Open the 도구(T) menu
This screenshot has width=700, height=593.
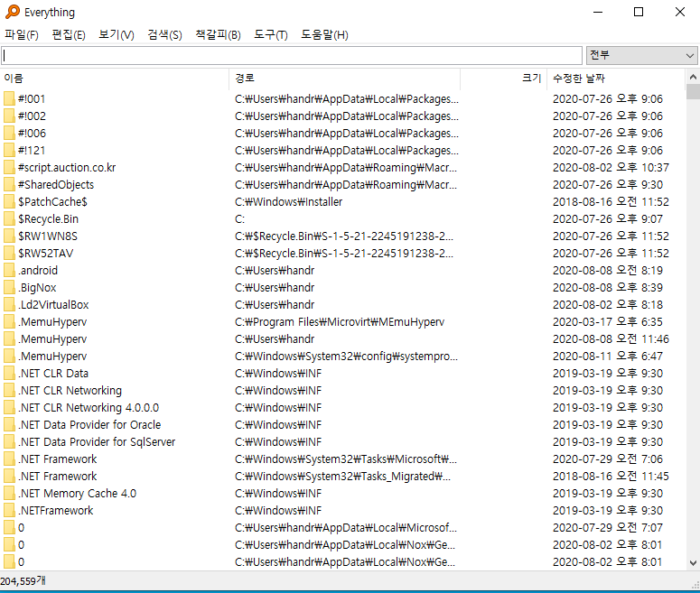271,35
